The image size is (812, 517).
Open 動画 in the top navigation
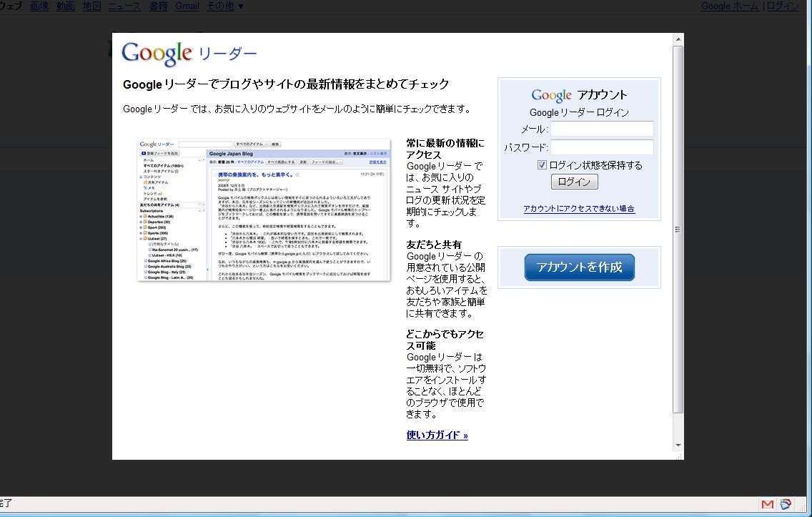[x=65, y=6]
